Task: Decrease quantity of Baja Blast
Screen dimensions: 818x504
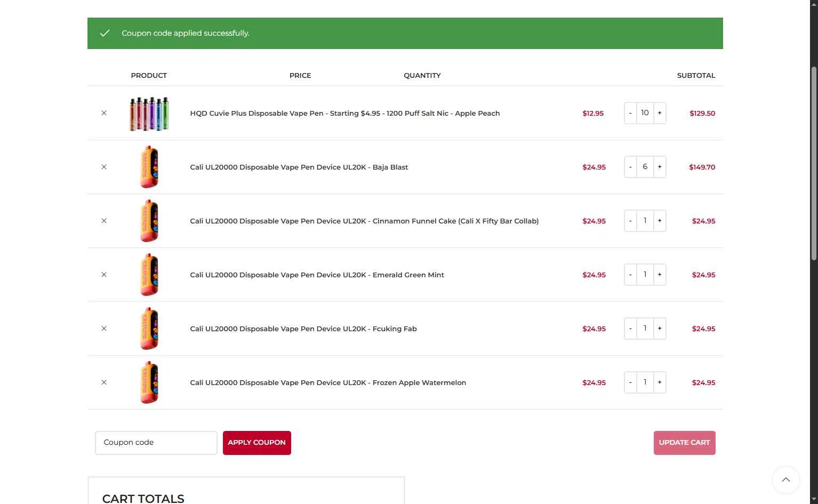Action: click(x=630, y=167)
